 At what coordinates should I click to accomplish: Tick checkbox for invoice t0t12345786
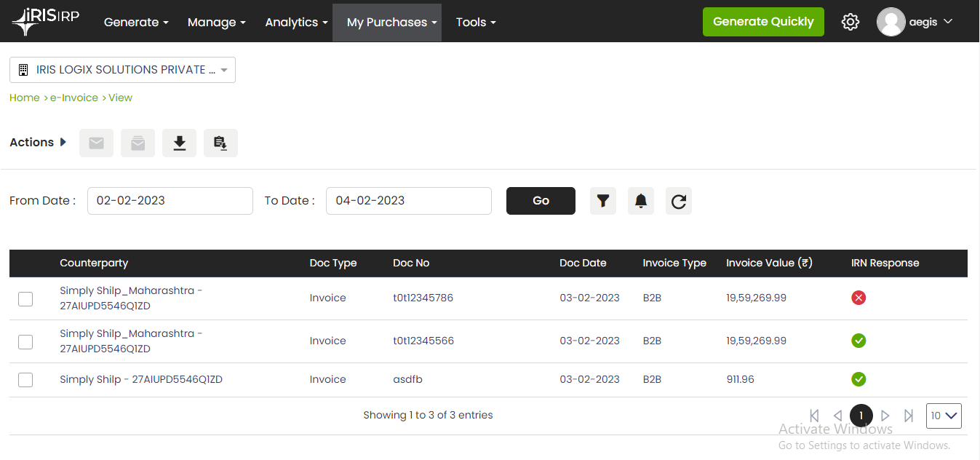[25, 298]
